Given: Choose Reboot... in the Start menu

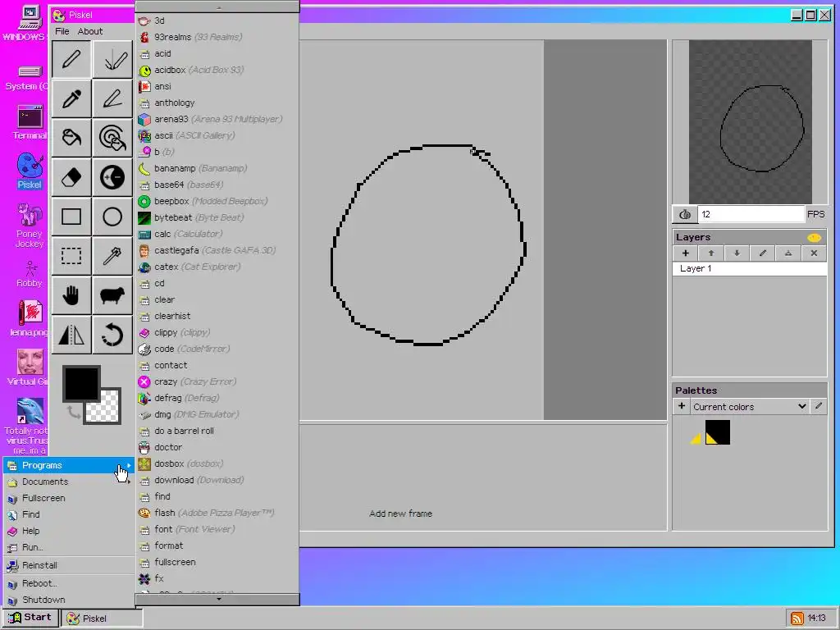Looking at the screenshot, I should click(69, 583).
